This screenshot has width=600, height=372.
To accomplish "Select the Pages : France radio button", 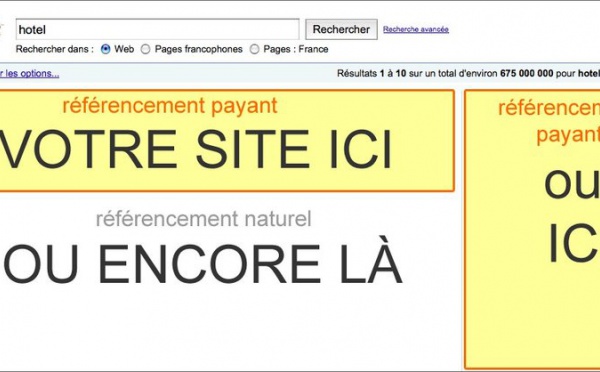I will click(254, 49).
